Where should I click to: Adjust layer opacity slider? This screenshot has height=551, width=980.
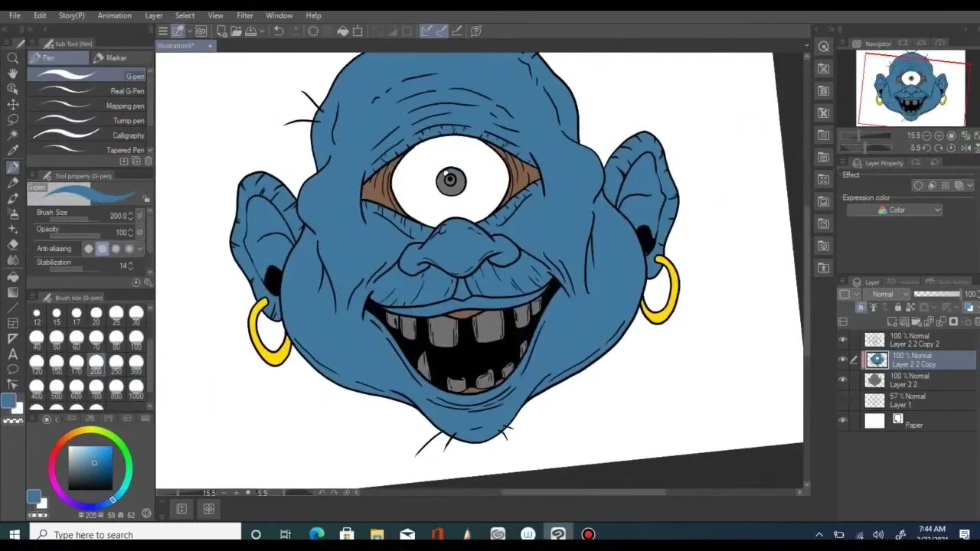tap(937, 294)
